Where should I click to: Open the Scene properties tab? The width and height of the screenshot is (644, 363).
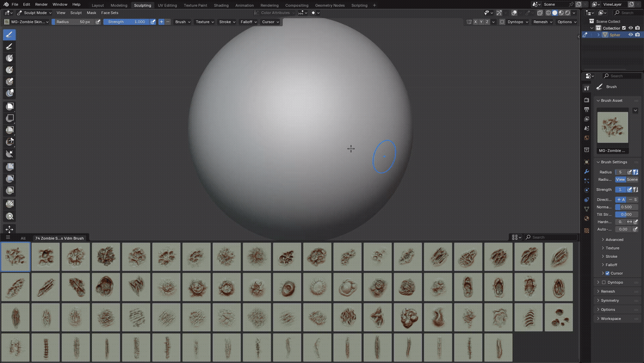point(587,128)
